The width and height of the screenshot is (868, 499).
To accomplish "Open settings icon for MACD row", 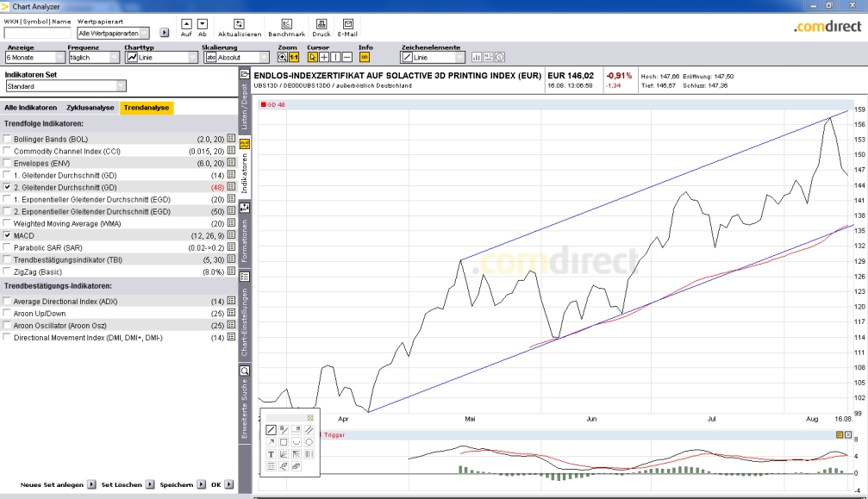I will 231,235.
